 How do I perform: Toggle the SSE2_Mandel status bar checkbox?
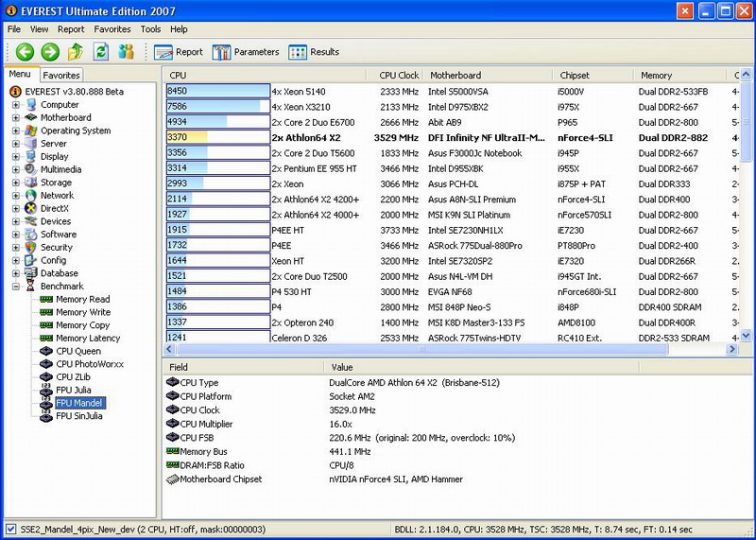coord(10,530)
